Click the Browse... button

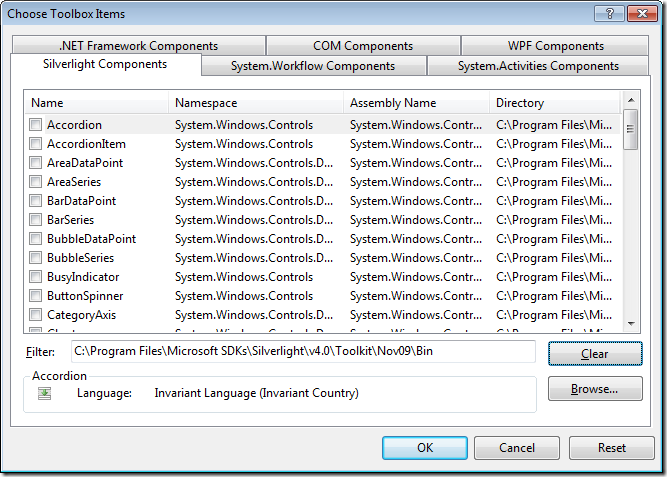595,388
